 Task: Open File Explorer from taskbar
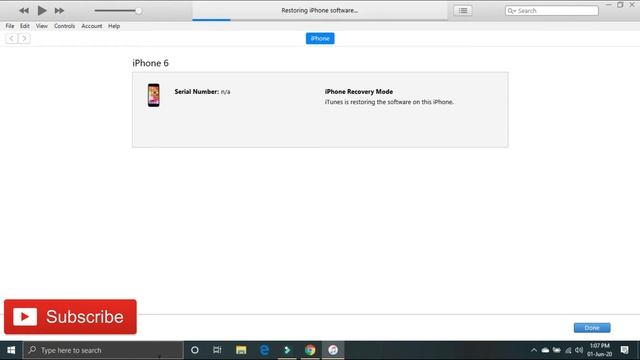coord(241,350)
